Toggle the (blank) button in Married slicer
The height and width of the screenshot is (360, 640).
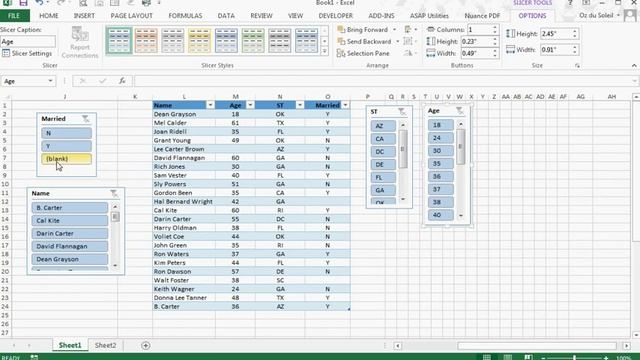(66, 159)
